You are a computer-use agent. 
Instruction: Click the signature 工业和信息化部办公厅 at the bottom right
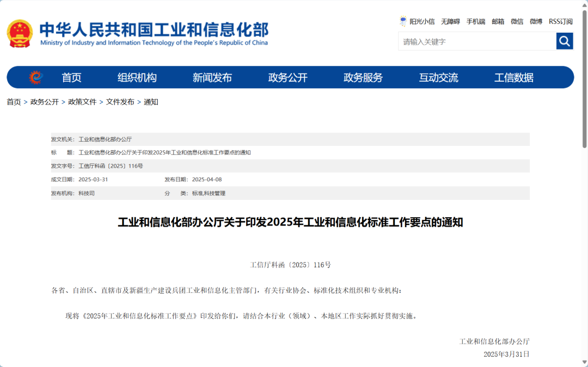click(x=494, y=341)
